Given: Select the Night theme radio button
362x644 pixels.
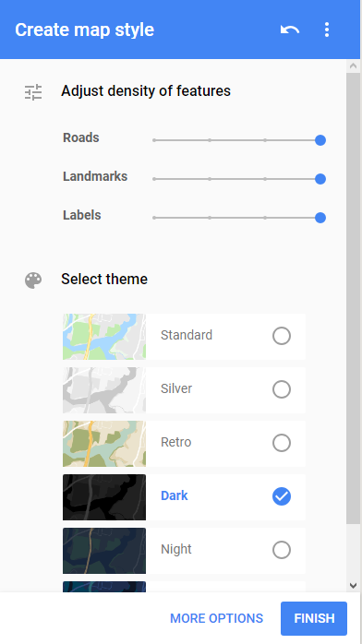Looking at the screenshot, I should [x=282, y=550].
